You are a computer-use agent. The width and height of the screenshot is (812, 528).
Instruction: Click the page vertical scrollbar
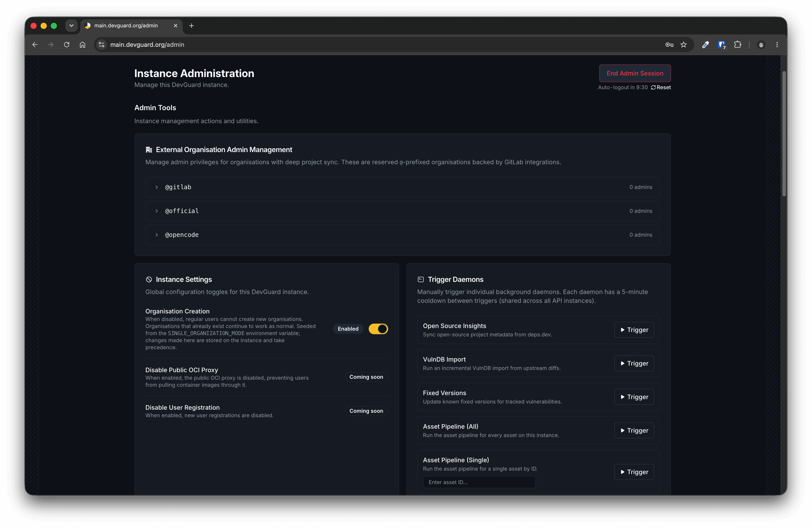tap(784, 134)
